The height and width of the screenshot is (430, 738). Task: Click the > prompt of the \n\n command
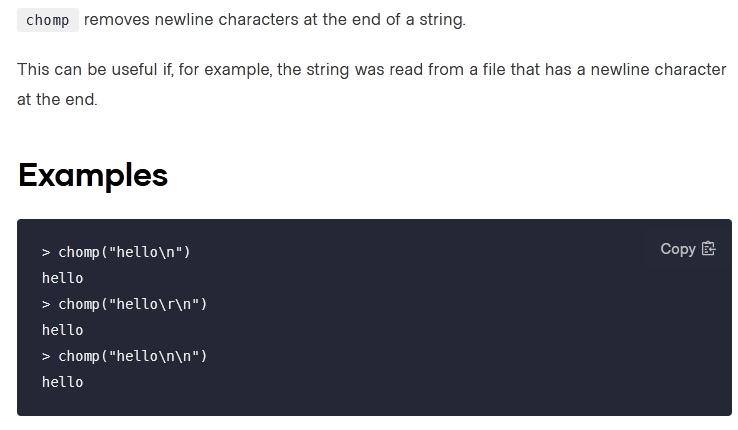(x=46, y=356)
